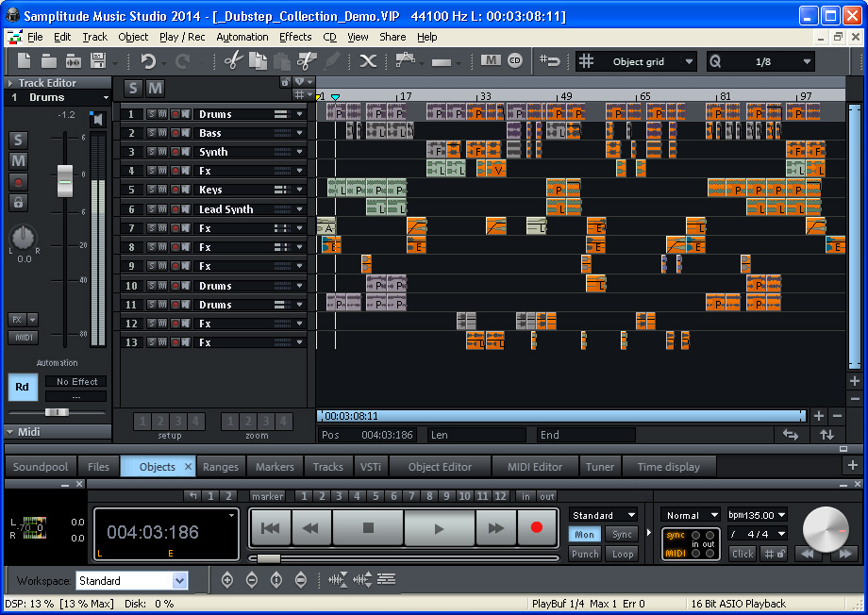
Task: Toggle the snap grid hash icon
Action: [586, 61]
